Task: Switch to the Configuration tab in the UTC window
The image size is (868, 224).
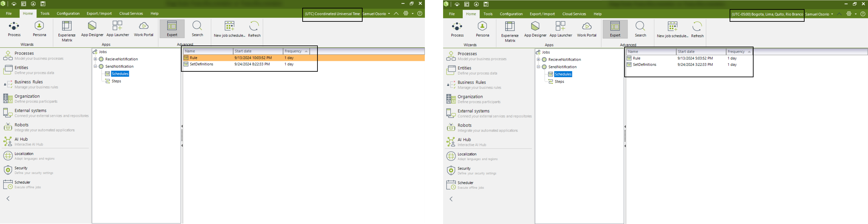Action: tap(68, 14)
